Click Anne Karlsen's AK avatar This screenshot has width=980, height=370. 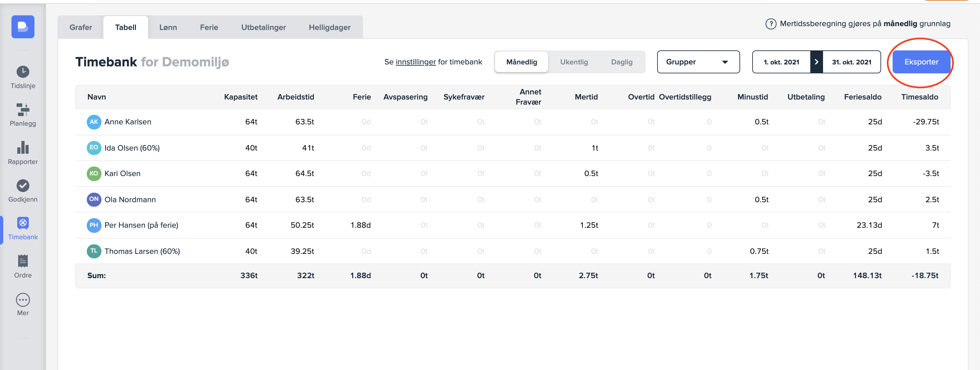(x=93, y=122)
